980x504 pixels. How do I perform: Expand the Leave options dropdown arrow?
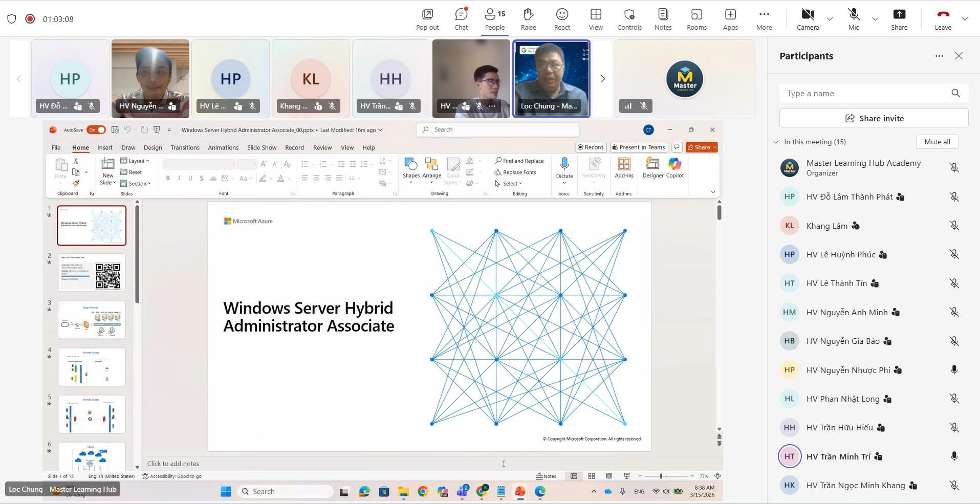click(965, 19)
